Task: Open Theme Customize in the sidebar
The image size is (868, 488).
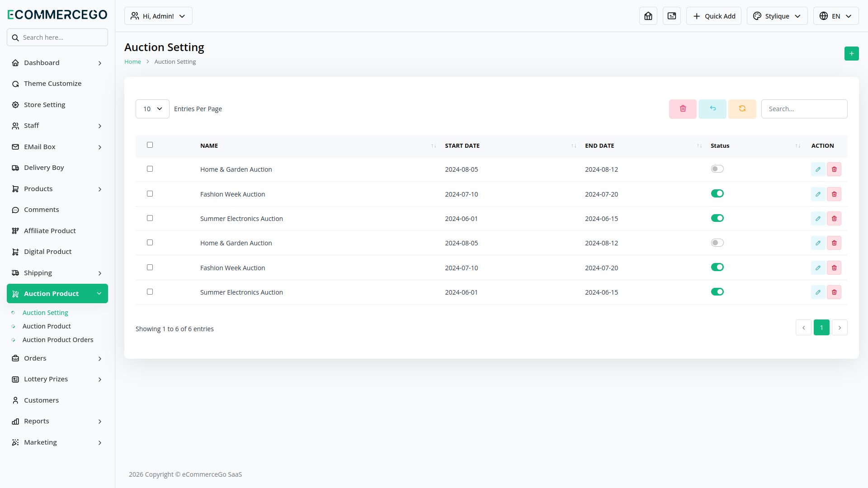Action: point(57,84)
